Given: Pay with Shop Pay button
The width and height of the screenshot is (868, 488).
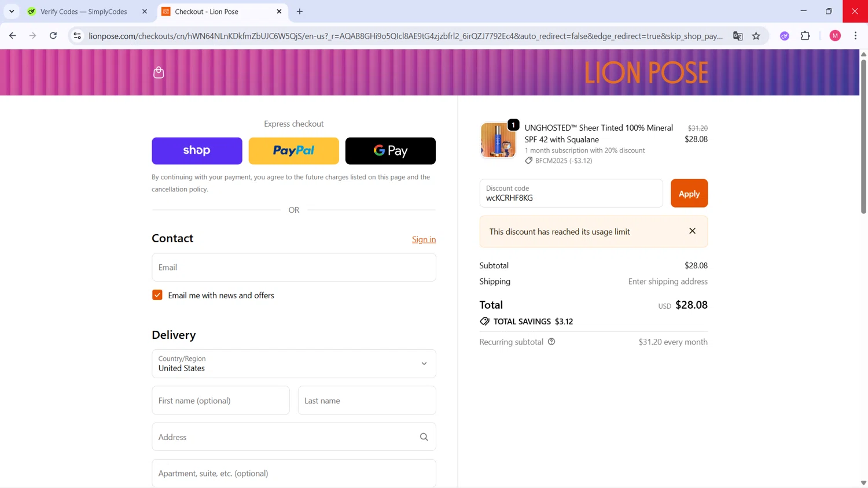Looking at the screenshot, I should pyautogui.click(x=197, y=151).
